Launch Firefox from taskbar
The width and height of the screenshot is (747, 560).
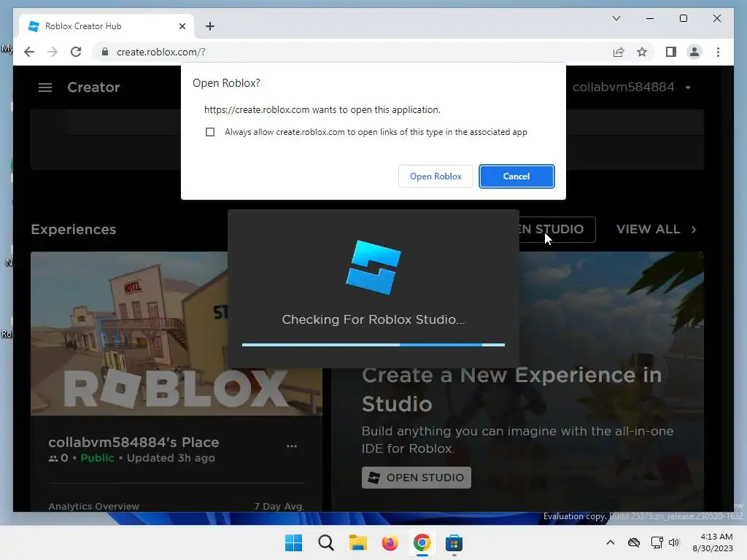(x=390, y=542)
